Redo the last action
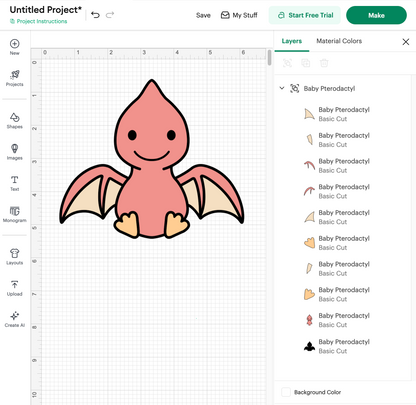This screenshot has width=416, height=405. (110, 15)
